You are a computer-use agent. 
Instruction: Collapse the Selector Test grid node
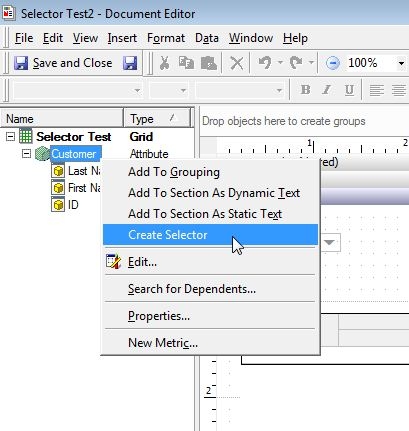tap(10, 137)
